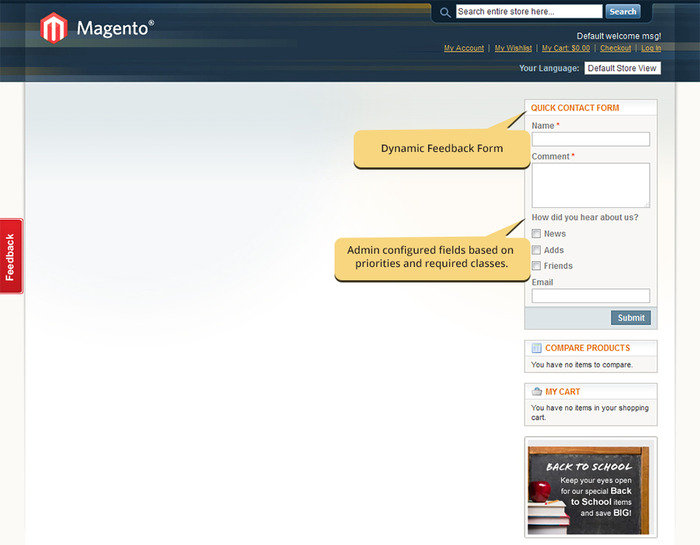Open the red Feedback side tab
Viewport: 700px width, 545px height.
(x=11, y=256)
